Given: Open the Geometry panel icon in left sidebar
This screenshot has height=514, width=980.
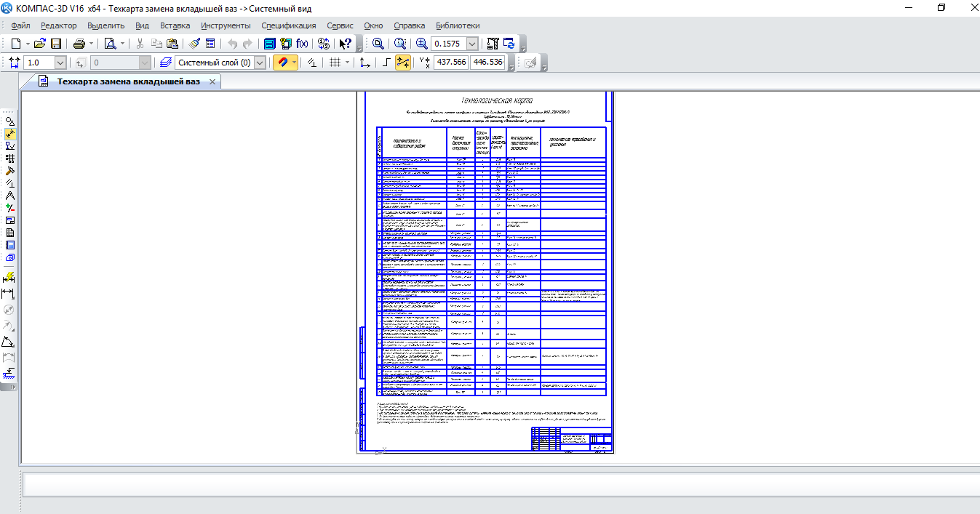Looking at the screenshot, I should (10, 121).
